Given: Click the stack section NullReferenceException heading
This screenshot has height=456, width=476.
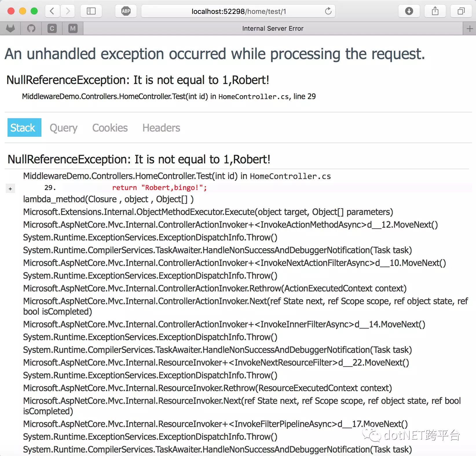Looking at the screenshot, I should pos(139,159).
